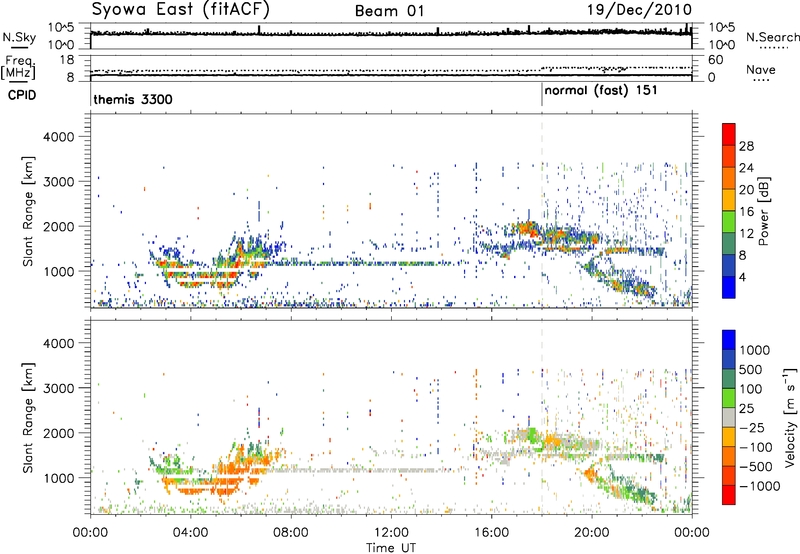Image resolution: width=800 pixels, height=554 pixels.
Task: Click the date '19/Dec/2010'
Action: (x=639, y=9)
